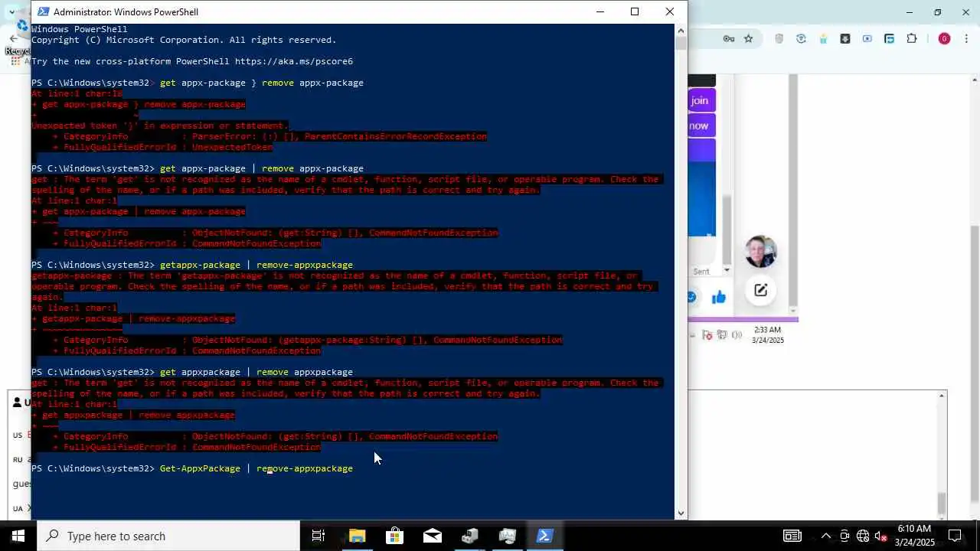The width and height of the screenshot is (980, 551).
Task: Open Microsoft Store from the taskbar
Action: [394, 536]
